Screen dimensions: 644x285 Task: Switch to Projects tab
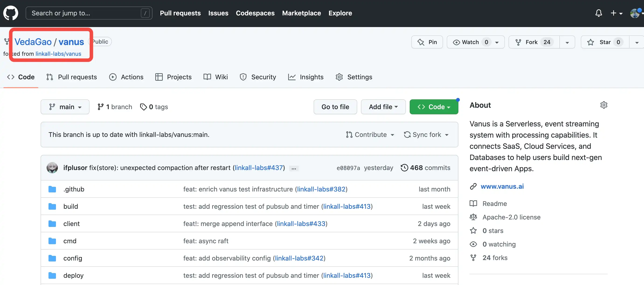[x=173, y=77]
